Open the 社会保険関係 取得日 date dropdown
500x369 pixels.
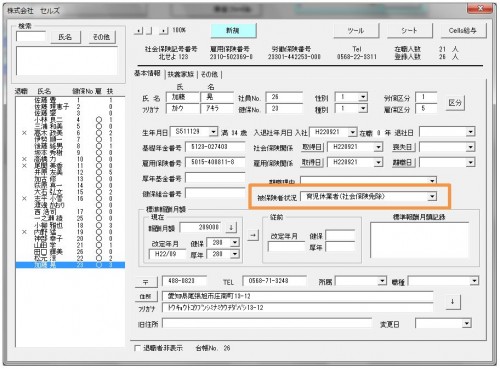378,147
